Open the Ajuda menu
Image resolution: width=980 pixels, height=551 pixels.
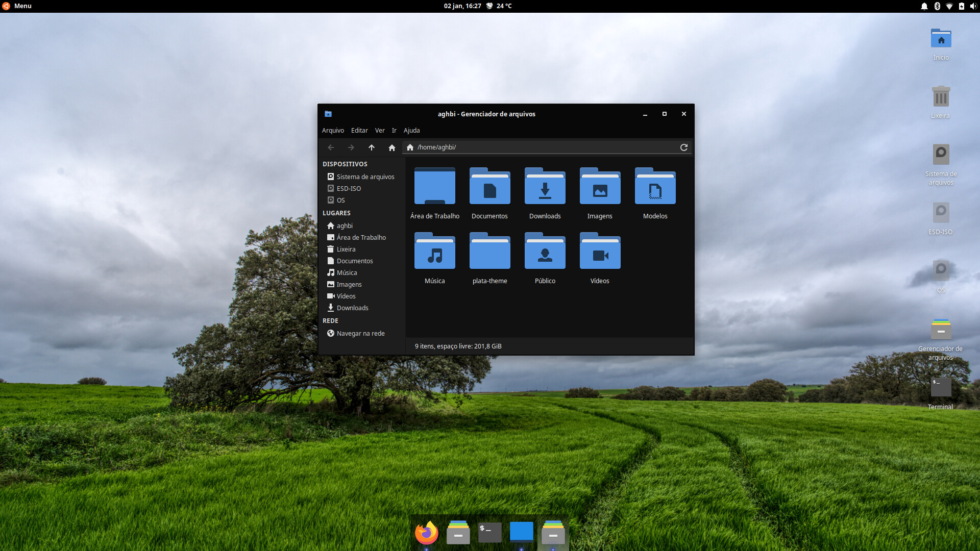click(411, 131)
